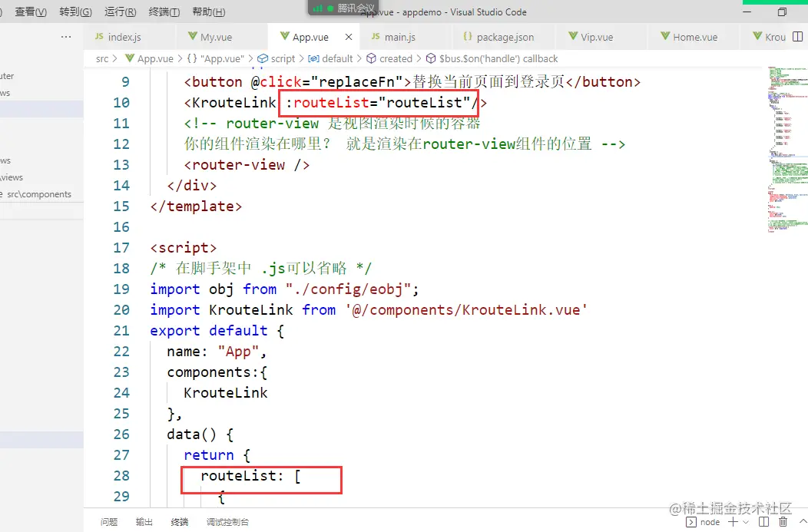Click the braces icon on package.json tab

click(468, 36)
